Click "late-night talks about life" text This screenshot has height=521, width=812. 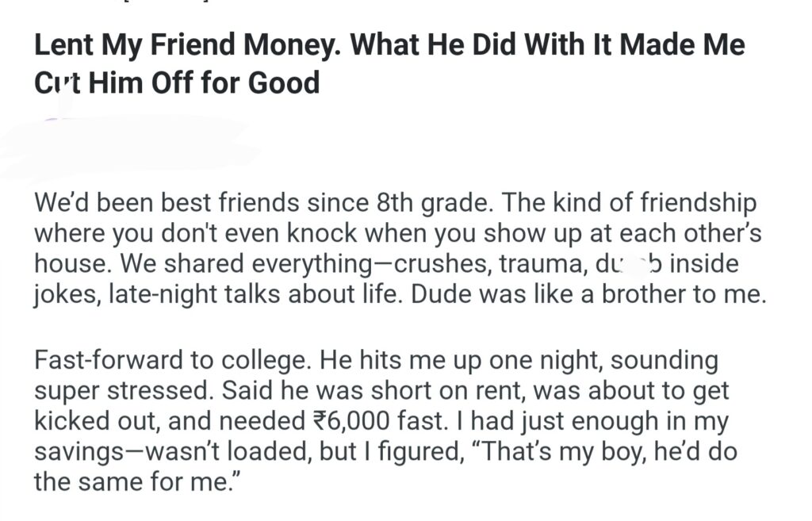pos(250,294)
